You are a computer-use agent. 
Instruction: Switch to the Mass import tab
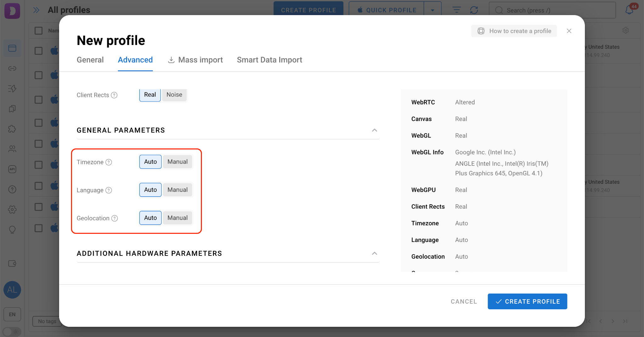(x=195, y=60)
